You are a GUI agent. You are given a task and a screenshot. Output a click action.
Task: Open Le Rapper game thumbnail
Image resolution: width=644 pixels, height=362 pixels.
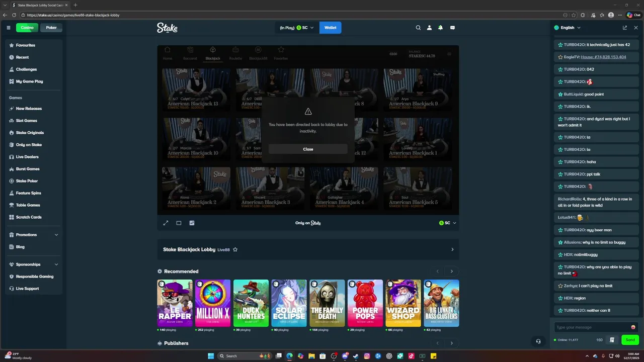(x=175, y=303)
